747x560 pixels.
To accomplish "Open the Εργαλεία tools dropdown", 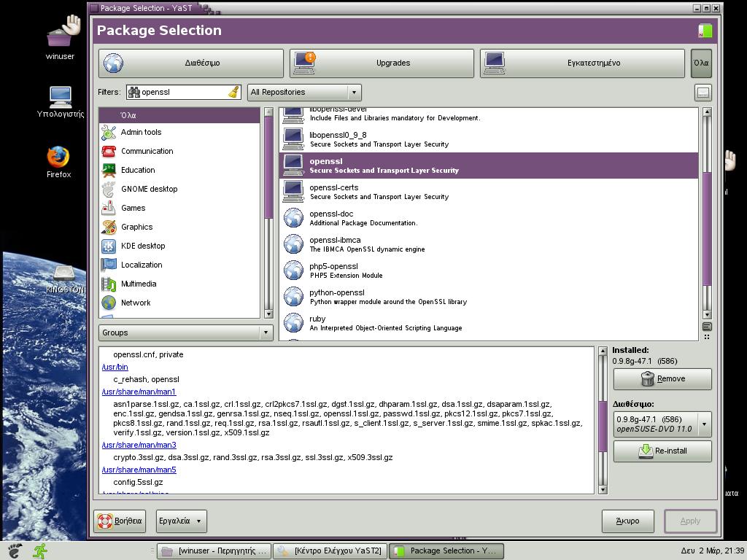I will pyautogui.click(x=181, y=521).
